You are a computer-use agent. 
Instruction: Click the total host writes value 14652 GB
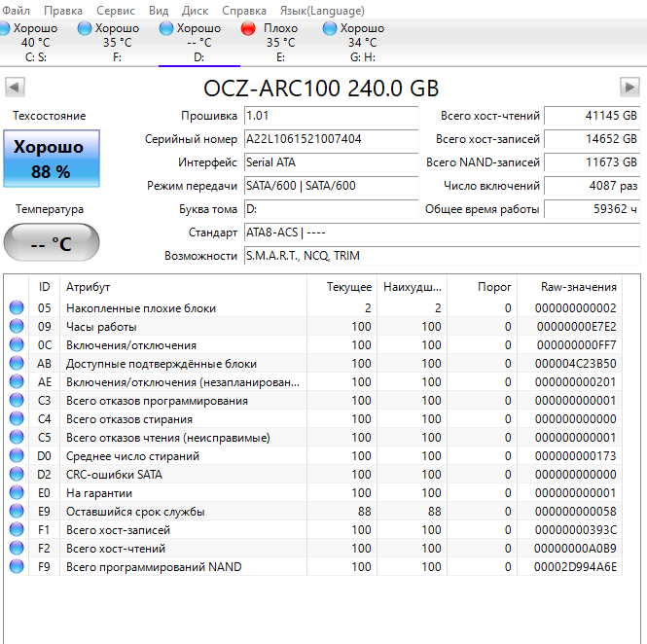(593, 139)
